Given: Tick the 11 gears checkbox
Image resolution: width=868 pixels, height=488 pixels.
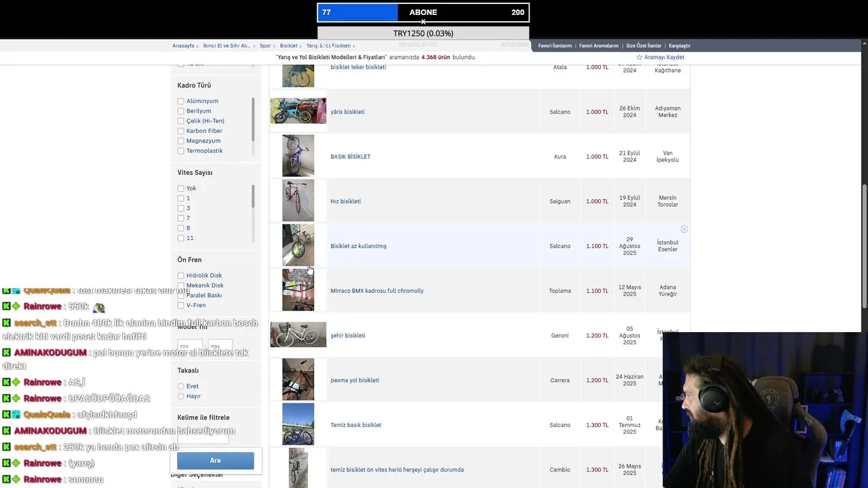Looking at the screenshot, I should [x=181, y=238].
